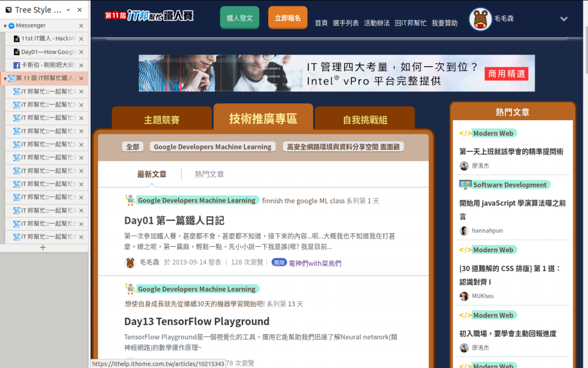Open popular article 開始用 javaScript 學演算法囉之前言
588x368 pixels.
[x=512, y=209]
